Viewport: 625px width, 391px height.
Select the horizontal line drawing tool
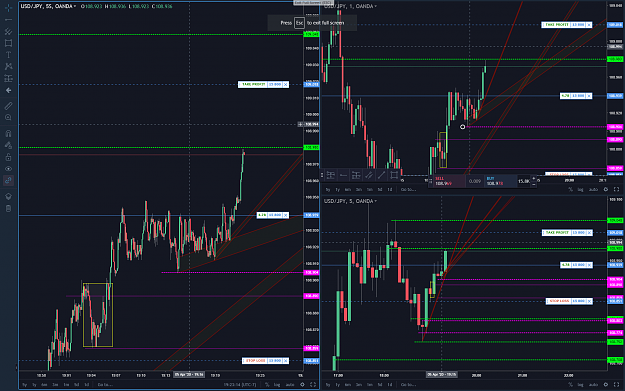point(8,20)
